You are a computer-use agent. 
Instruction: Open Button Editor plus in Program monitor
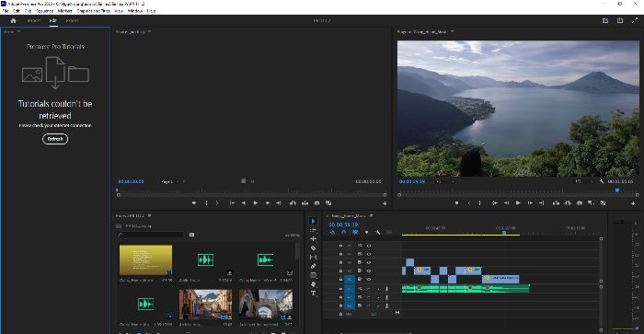pos(633,203)
